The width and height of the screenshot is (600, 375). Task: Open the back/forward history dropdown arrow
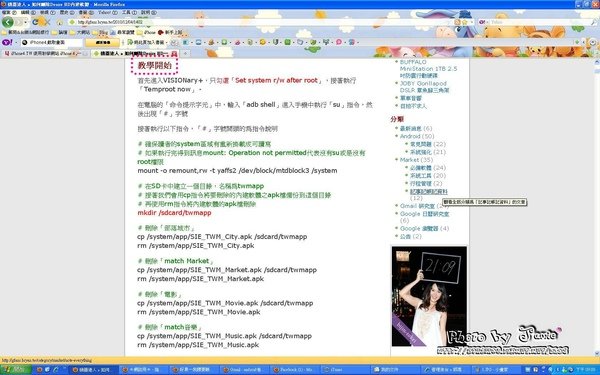coord(26,22)
